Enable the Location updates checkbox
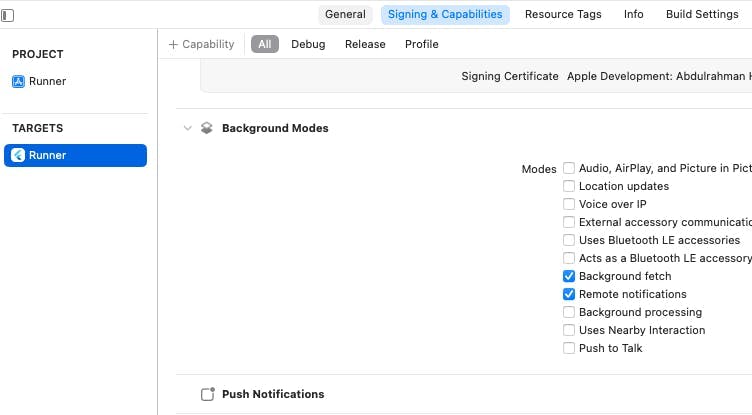This screenshot has width=752, height=415. coord(569,186)
